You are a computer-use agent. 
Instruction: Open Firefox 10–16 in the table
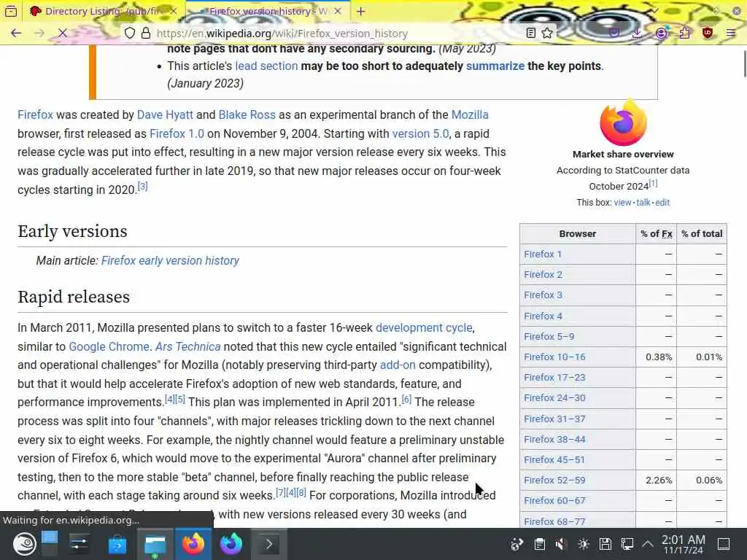coord(554,357)
